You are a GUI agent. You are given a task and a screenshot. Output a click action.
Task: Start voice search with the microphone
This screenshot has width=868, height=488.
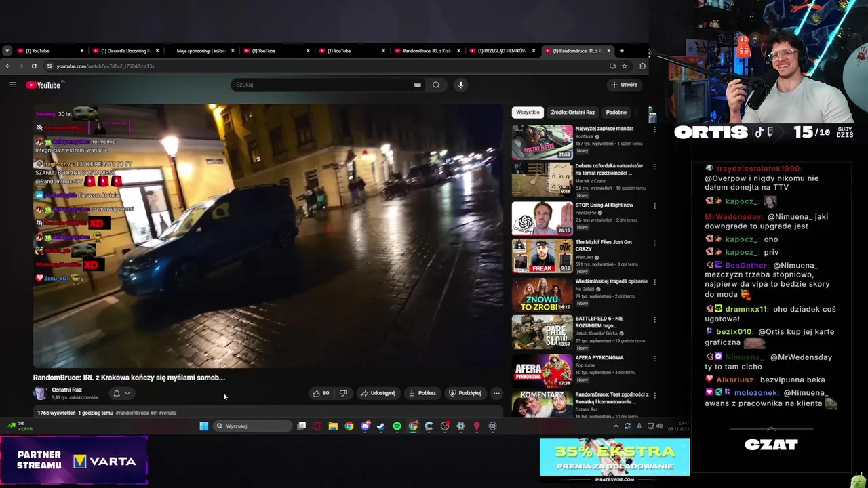460,85
